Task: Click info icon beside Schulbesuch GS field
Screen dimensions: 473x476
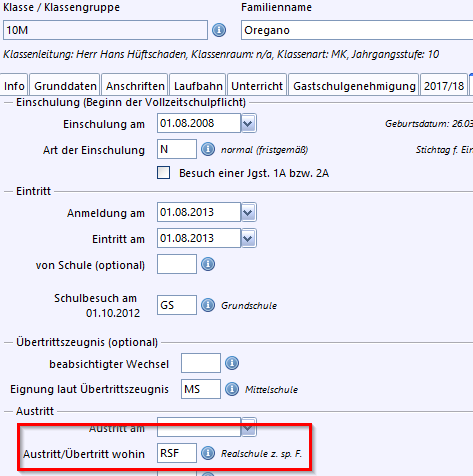Action: (x=208, y=305)
